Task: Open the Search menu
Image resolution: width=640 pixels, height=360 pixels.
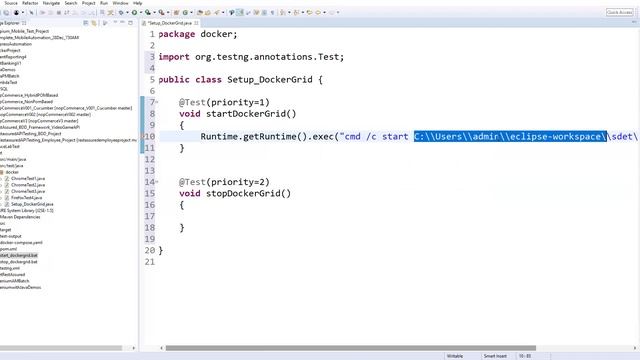Action: pos(71,3)
